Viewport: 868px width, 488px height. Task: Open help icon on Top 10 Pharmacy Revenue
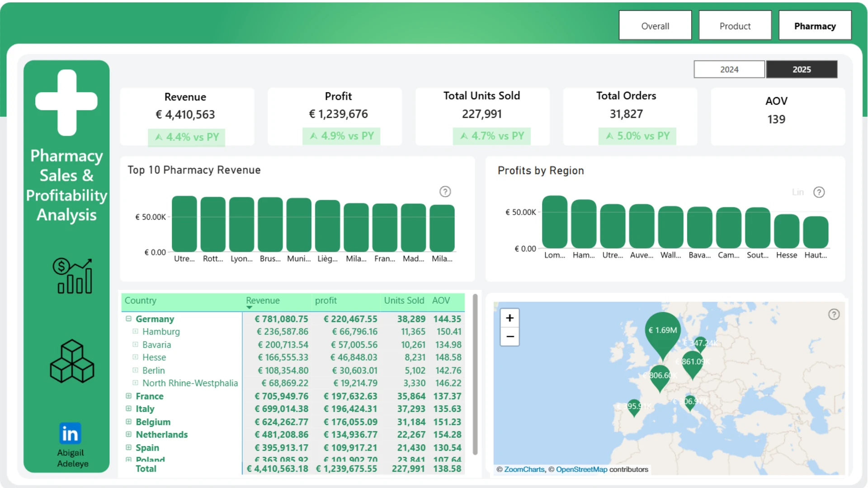click(445, 192)
